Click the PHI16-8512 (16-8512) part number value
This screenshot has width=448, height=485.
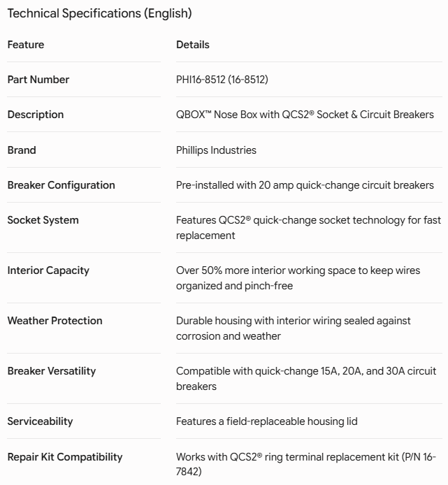[222, 80]
